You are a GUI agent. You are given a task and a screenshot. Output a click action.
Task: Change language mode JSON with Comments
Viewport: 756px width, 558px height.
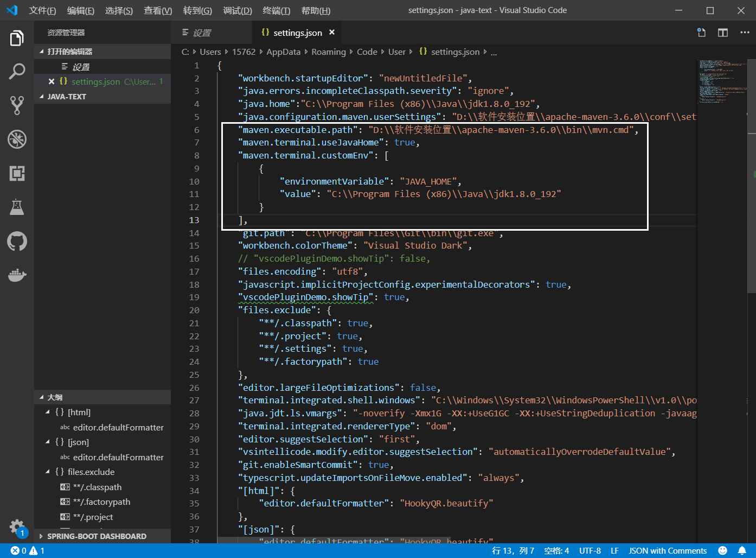[668, 550]
